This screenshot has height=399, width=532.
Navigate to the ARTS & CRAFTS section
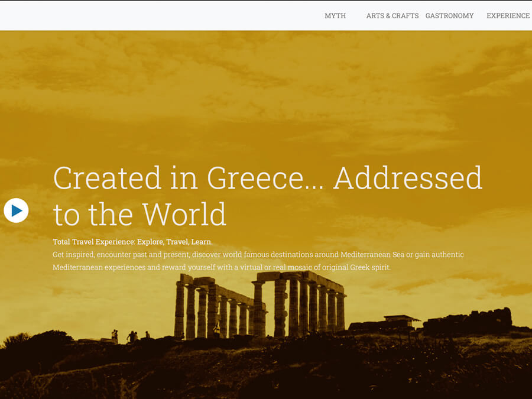[392, 16]
